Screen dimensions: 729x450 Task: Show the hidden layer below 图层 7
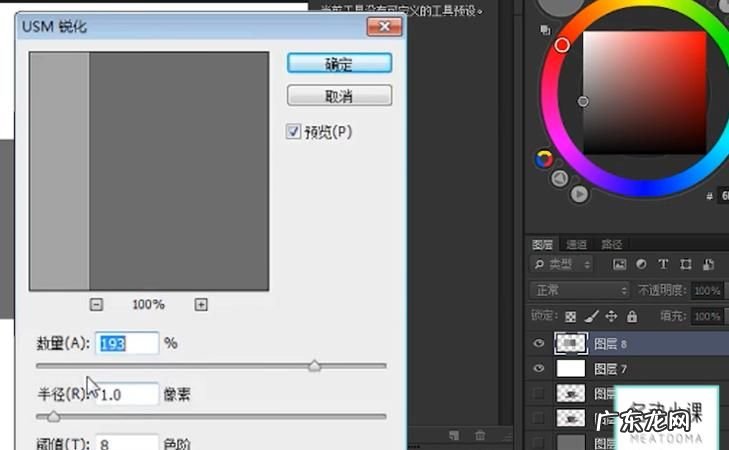[x=539, y=393]
